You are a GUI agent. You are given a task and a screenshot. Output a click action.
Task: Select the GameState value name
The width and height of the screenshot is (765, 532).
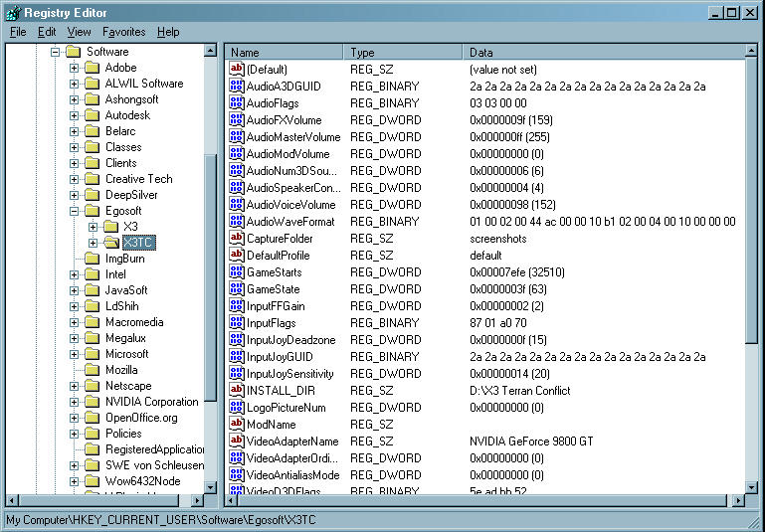point(273,289)
